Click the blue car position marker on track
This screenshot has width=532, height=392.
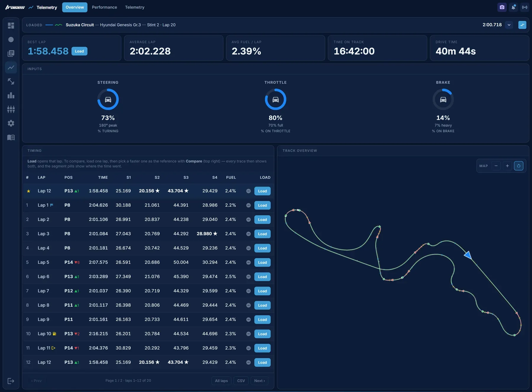click(x=468, y=255)
